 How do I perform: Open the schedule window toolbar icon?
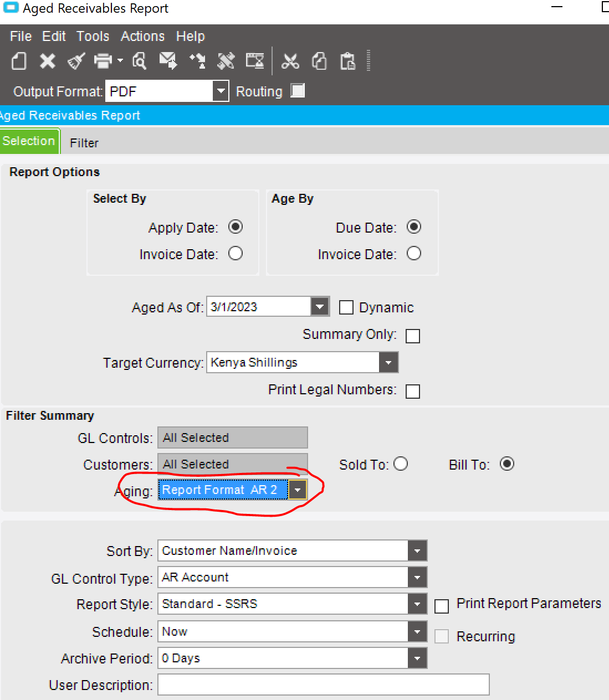click(x=254, y=61)
